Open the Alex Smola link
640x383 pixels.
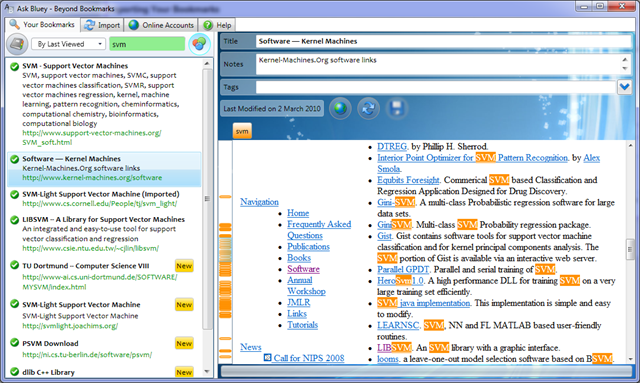tap(591, 158)
